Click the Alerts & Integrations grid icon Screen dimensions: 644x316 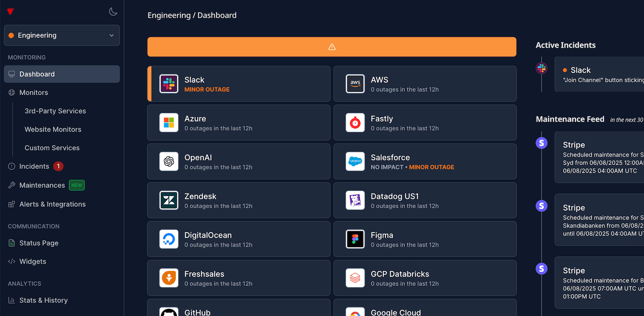(x=12, y=204)
